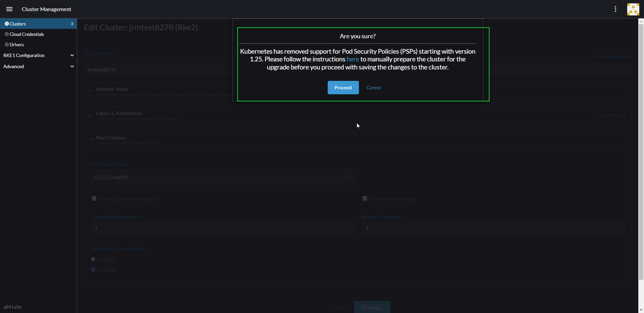Follow the 'here' instructions link
This screenshot has width=644, height=313.
(x=353, y=59)
